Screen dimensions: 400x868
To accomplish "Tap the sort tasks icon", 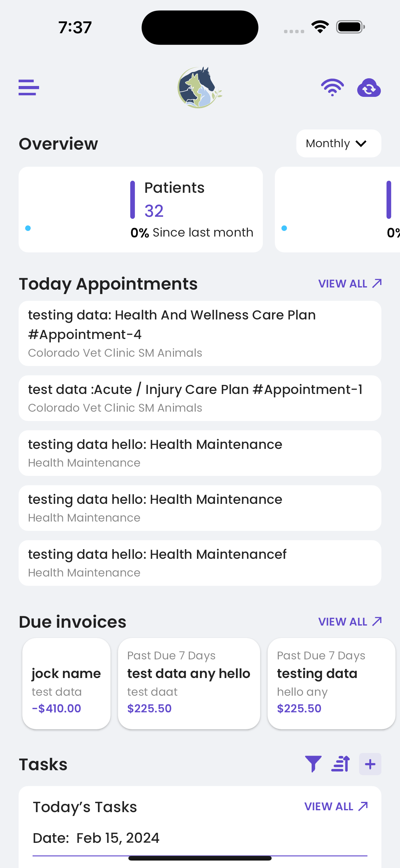I will pos(340,764).
